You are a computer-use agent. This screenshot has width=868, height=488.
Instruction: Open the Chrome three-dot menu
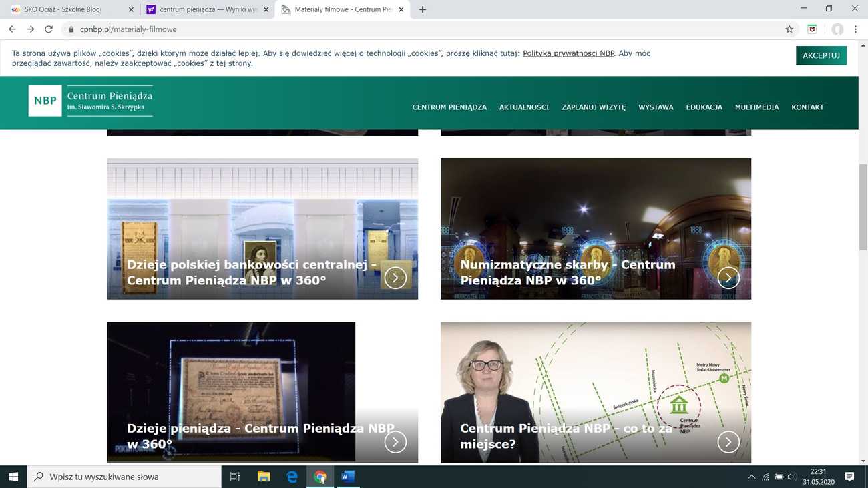(855, 29)
